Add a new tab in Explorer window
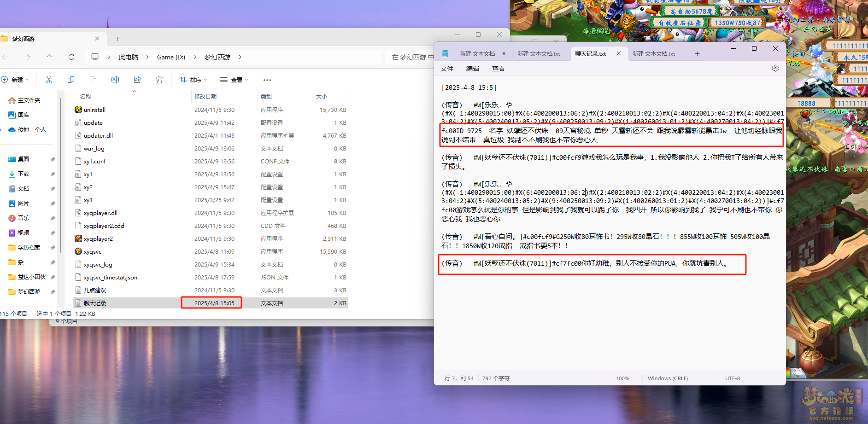The width and height of the screenshot is (868, 424). click(x=117, y=39)
